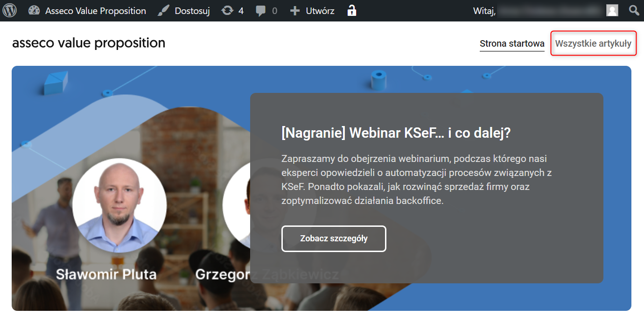Click the padlock privacy icon in admin bar
Viewport: 644px width, 323px height.
click(351, 10)
